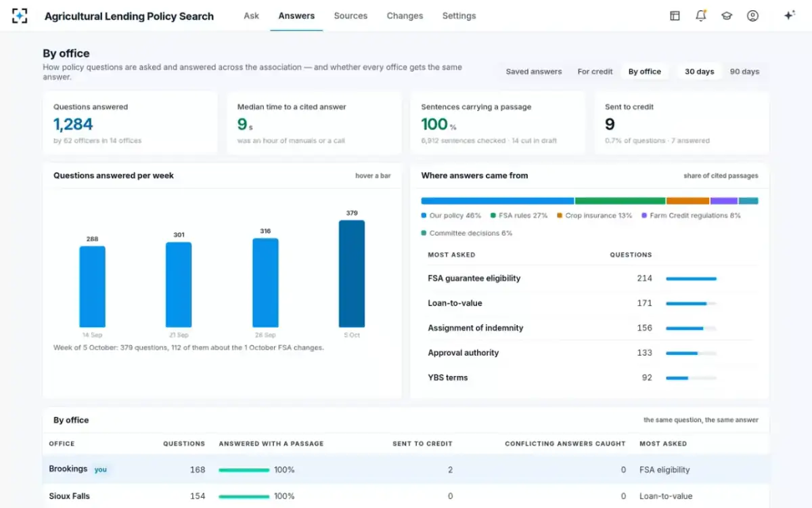The width and height of the screenshot is (812, 508).
Task: Select the By office view toggle
Action: pyautogui.click(x=644, y=72)
